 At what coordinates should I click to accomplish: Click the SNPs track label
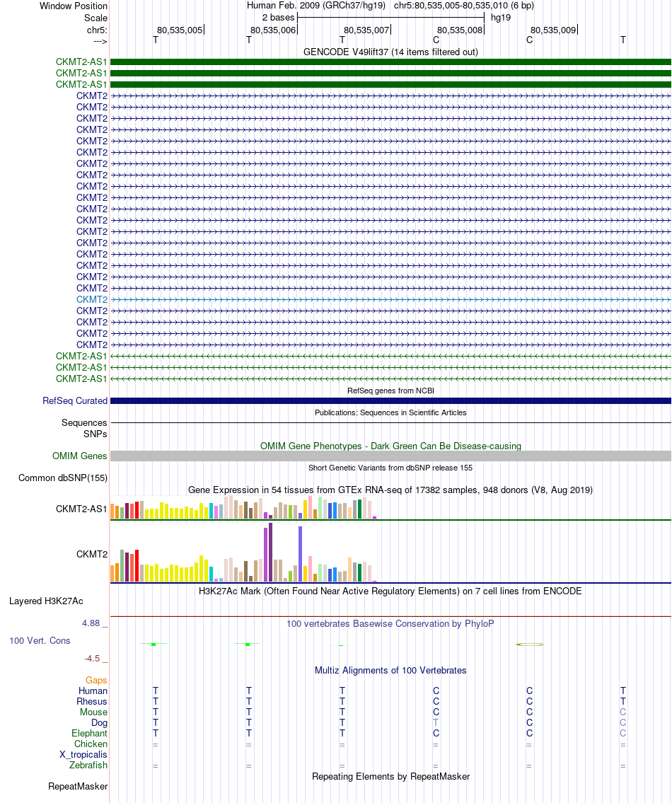tap(95, 434)
